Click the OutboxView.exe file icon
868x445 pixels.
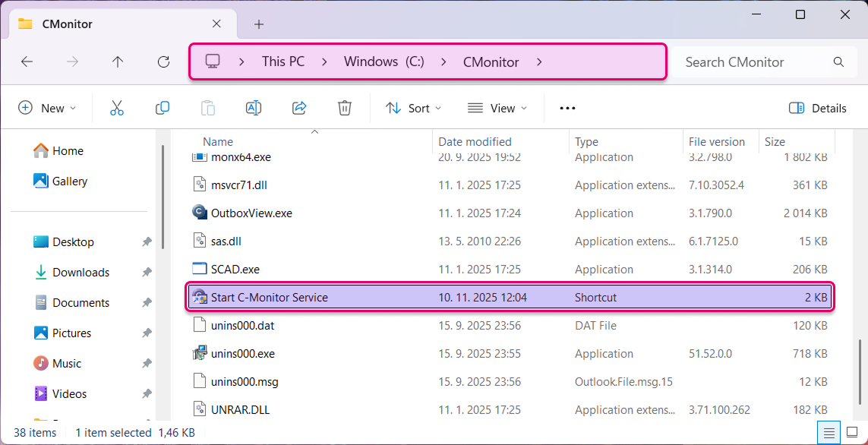point(199,213)
